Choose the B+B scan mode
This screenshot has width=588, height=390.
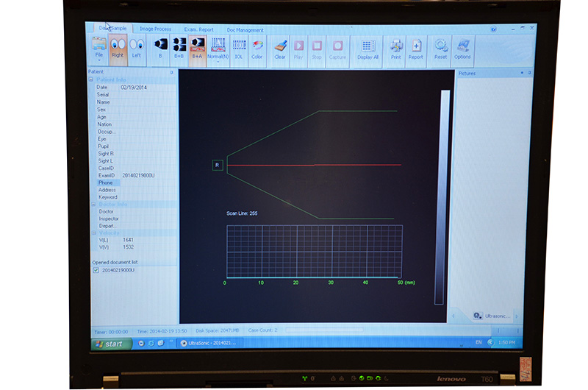[179, 49]
